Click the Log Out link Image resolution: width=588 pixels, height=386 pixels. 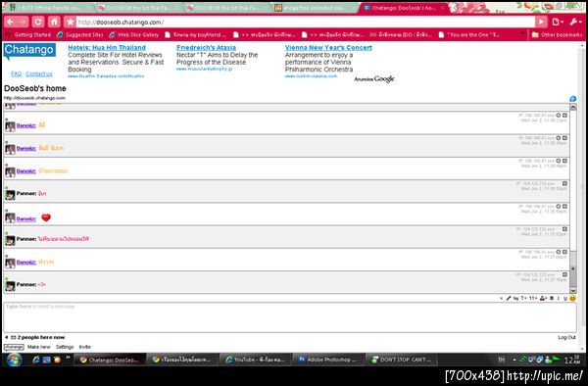tap(566, 337)
